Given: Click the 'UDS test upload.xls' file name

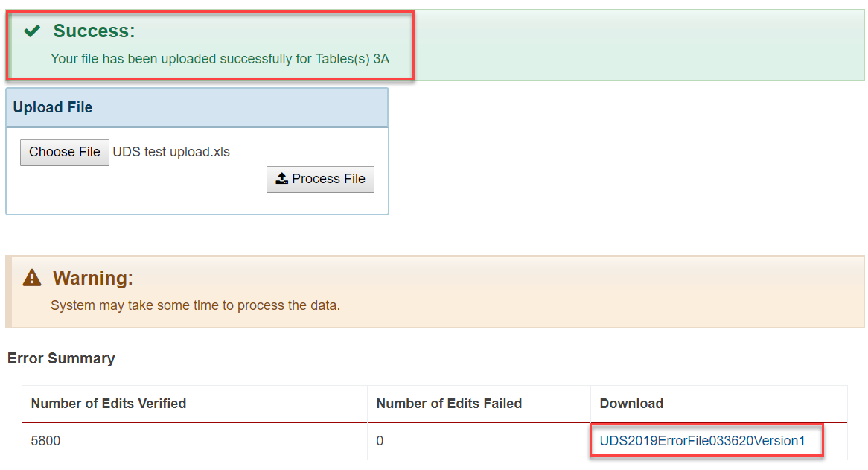Looking at the screenshot, I should 171,152.
